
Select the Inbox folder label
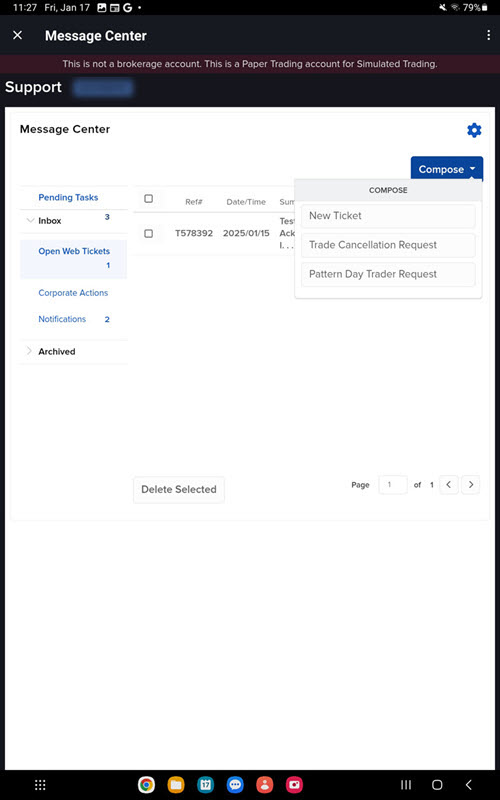(50, 221)
